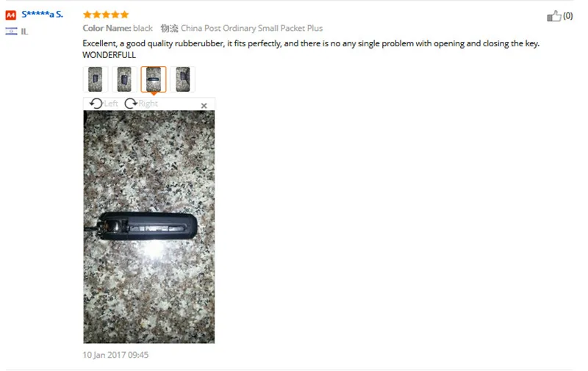Open reviewer S*****a S. profile

[42, 14]
